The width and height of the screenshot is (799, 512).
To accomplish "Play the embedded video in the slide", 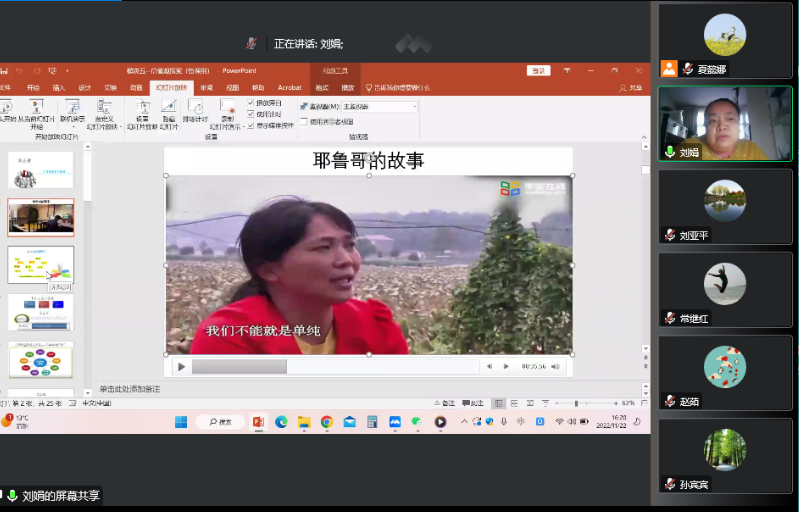I will (181, 367).
